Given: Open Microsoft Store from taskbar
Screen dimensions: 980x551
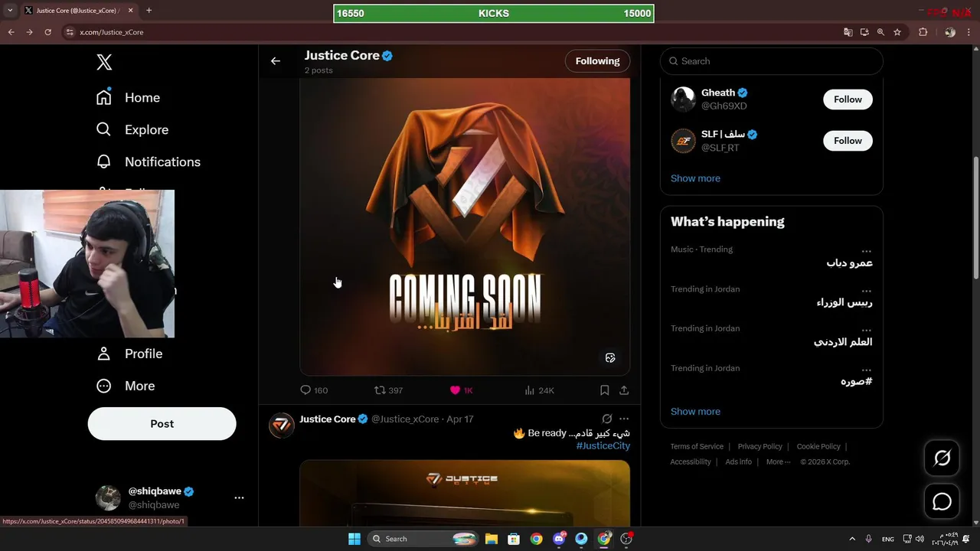Looking at the screenshot, I should tap(514, 539).
